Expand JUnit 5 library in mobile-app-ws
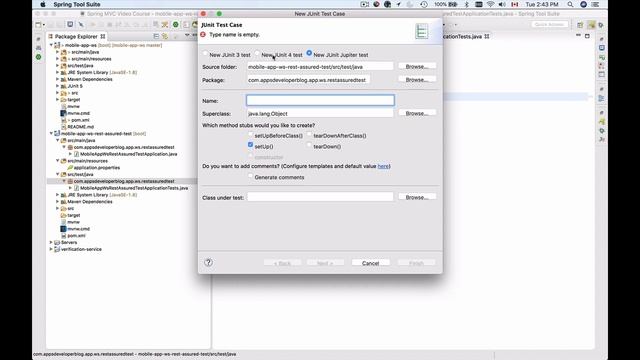Viewport: 640px width, 360px height. point(58,86)
